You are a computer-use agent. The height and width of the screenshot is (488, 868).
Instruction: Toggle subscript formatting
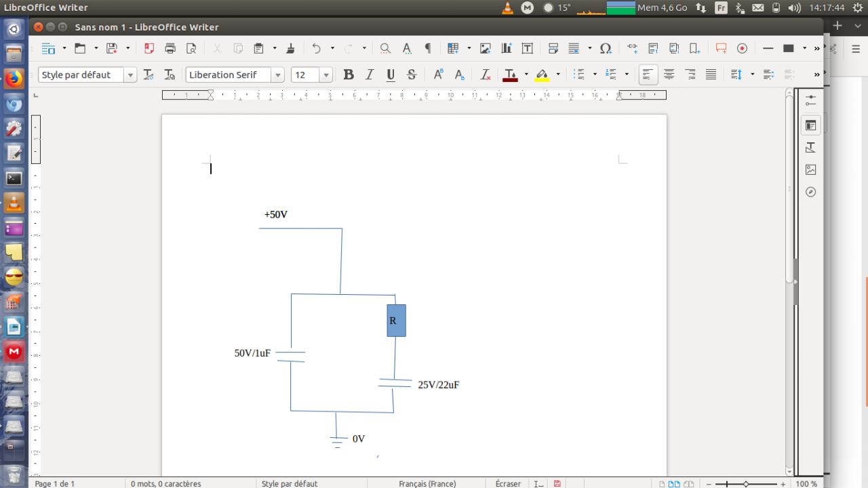coord(459,75)
